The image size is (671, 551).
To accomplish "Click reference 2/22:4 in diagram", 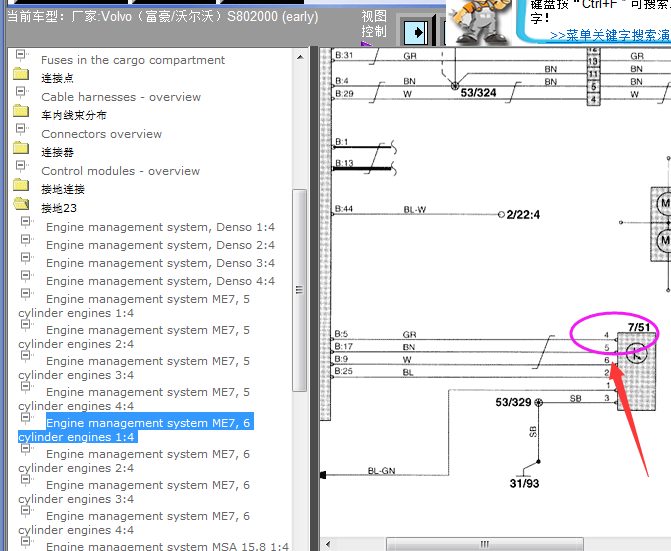I will pyautogui.click(x=523, y=214).
